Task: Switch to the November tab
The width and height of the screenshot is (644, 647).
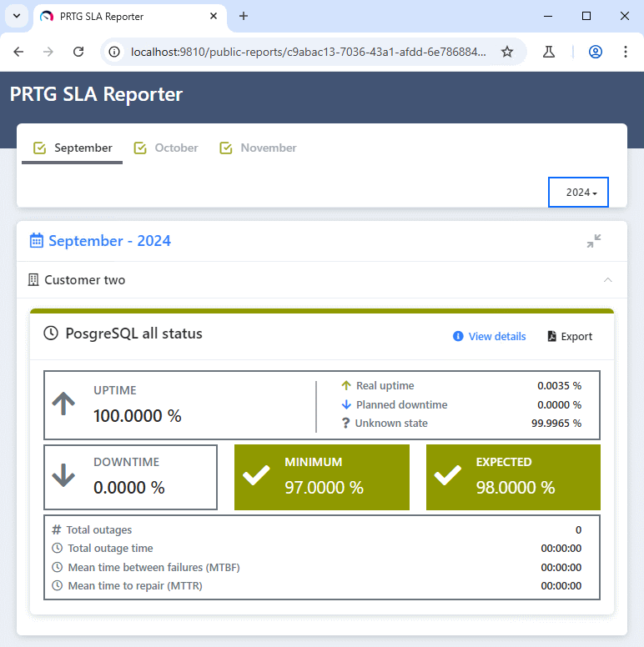Action: point(258,148)
